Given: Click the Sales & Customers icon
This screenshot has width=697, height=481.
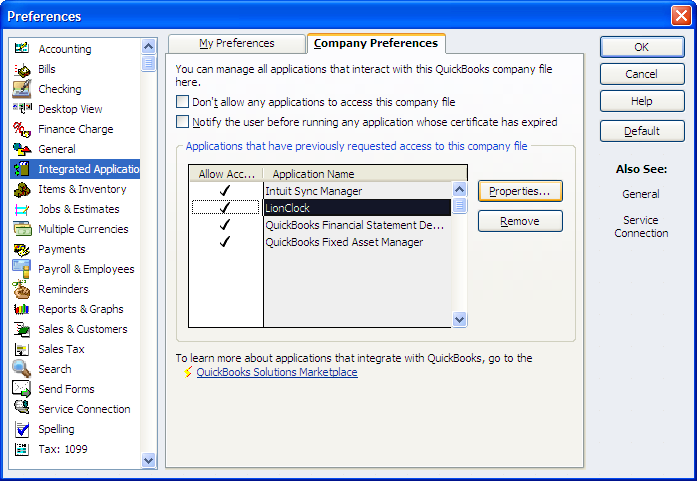Looking at the screenshot, I should click(21, 329).
